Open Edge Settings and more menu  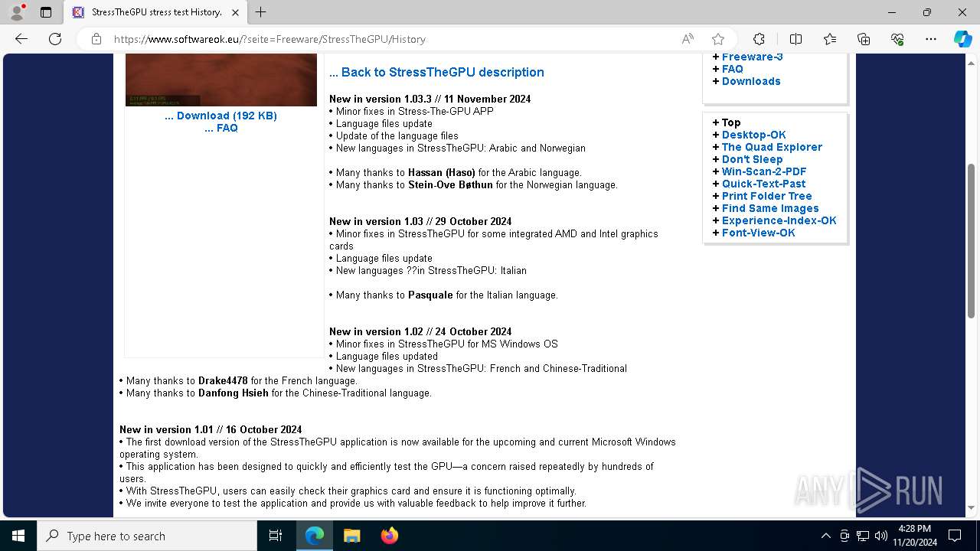(x=931, y=39)
